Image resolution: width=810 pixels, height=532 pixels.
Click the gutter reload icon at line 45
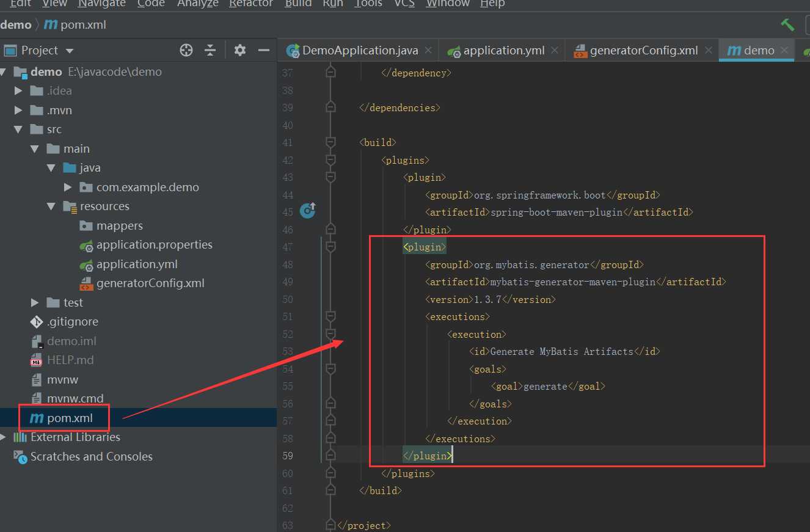point(308,211)
